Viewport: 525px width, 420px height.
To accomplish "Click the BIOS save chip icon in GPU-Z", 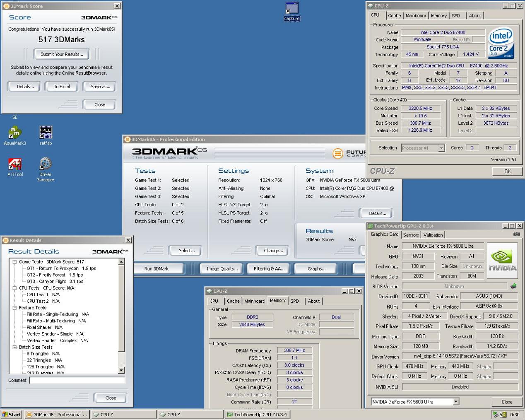I will tap(513, 286).
